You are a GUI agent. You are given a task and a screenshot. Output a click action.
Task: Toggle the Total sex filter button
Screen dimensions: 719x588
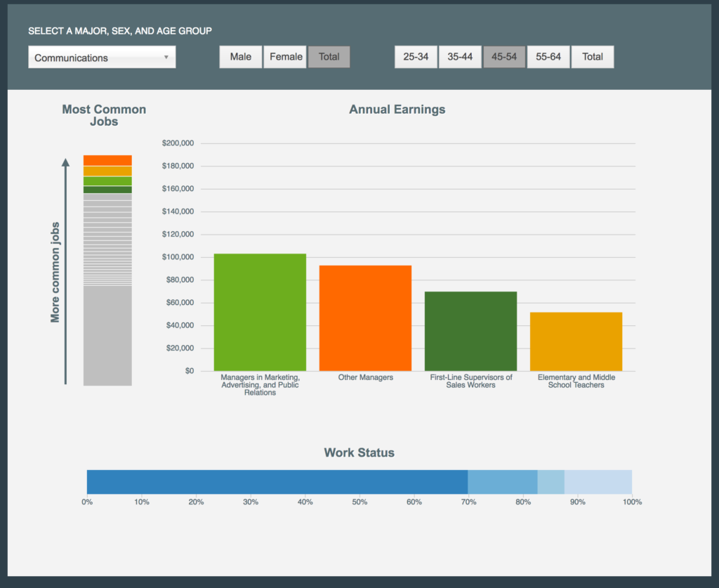329,57
